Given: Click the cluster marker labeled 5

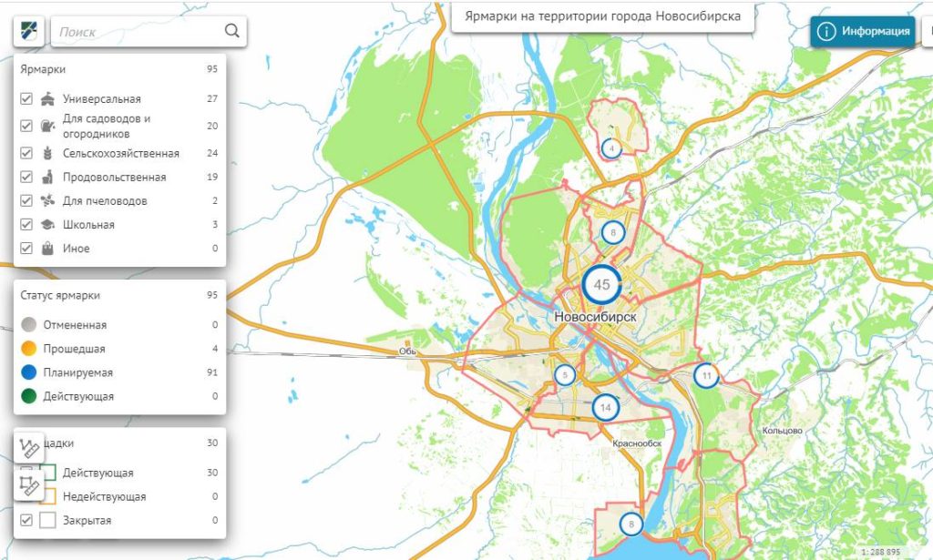Looking at the screenshot, I should (x=566, y=374).
